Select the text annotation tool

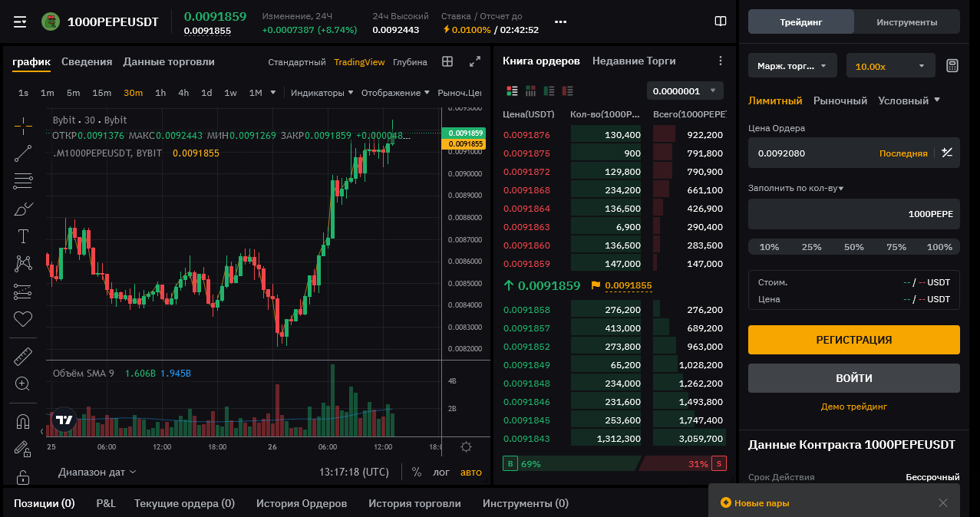pyautogui.click(x=23, y=236)
